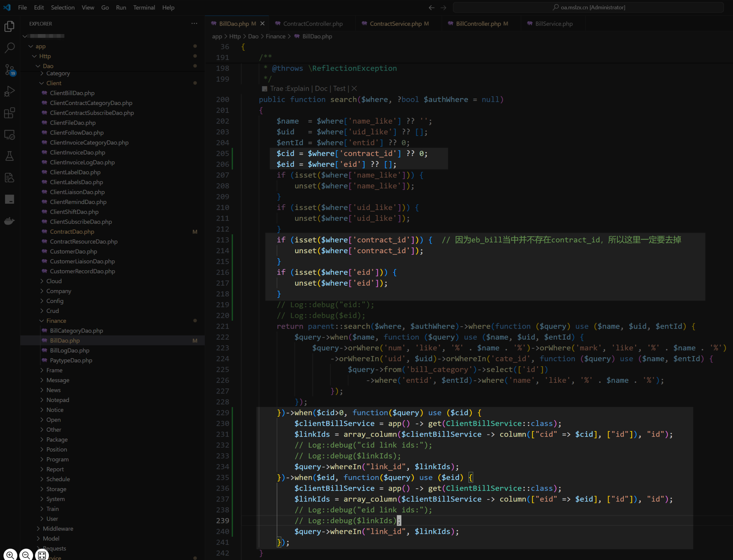Click the VS Code logo icon
This screenshot has height=560, width=733.
tap(7, 7)
